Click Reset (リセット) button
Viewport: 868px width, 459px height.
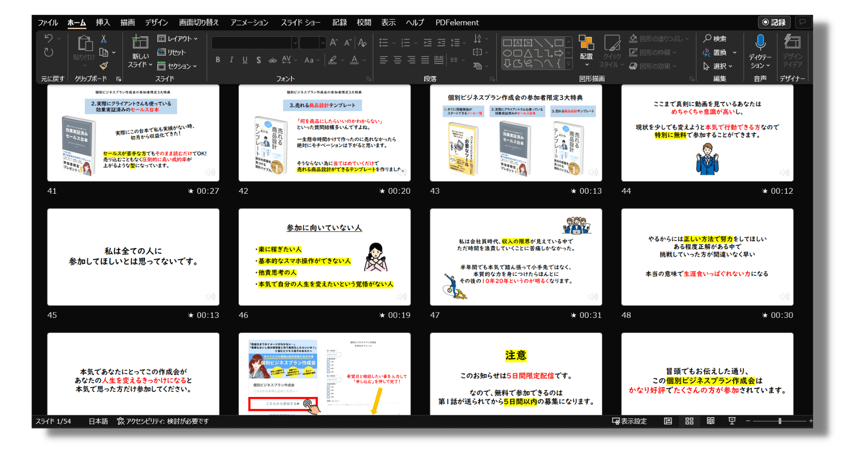click(x=172, y=52)
